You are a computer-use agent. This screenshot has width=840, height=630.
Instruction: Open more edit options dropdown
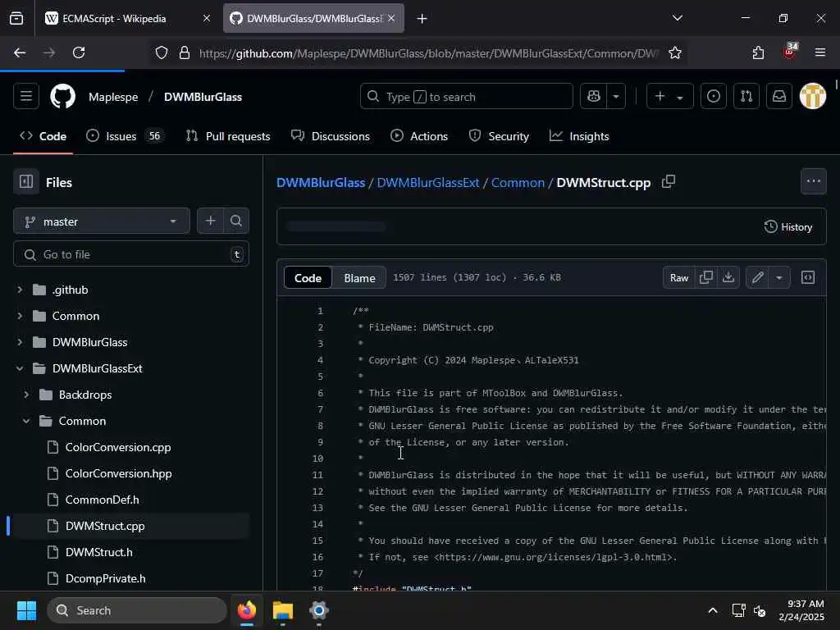(779, 277)
